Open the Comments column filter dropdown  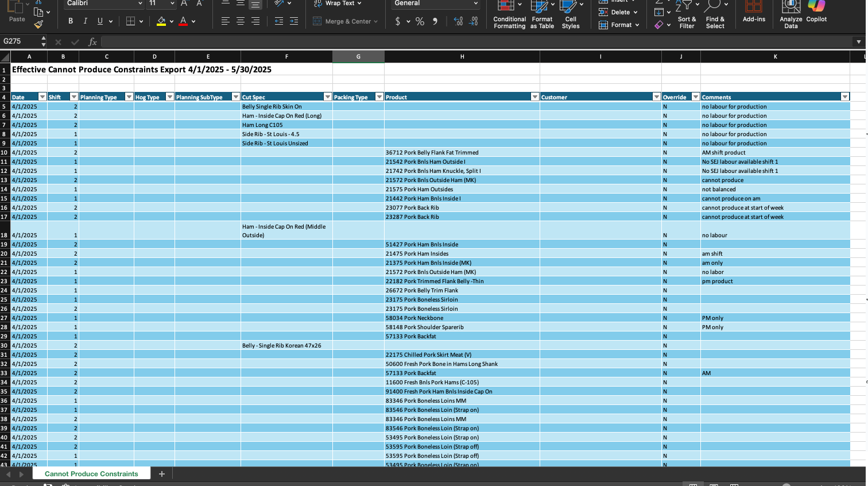[x=844, y=97]
